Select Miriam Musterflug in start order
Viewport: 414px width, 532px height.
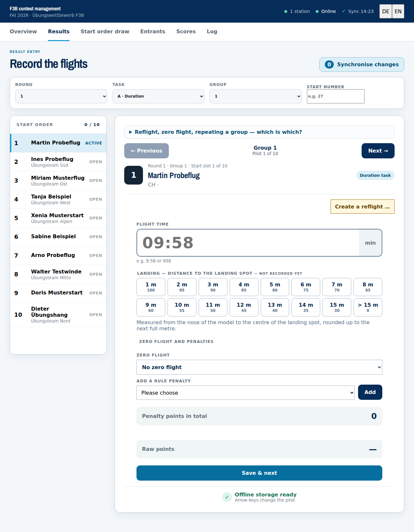click(x=58, y=180)
